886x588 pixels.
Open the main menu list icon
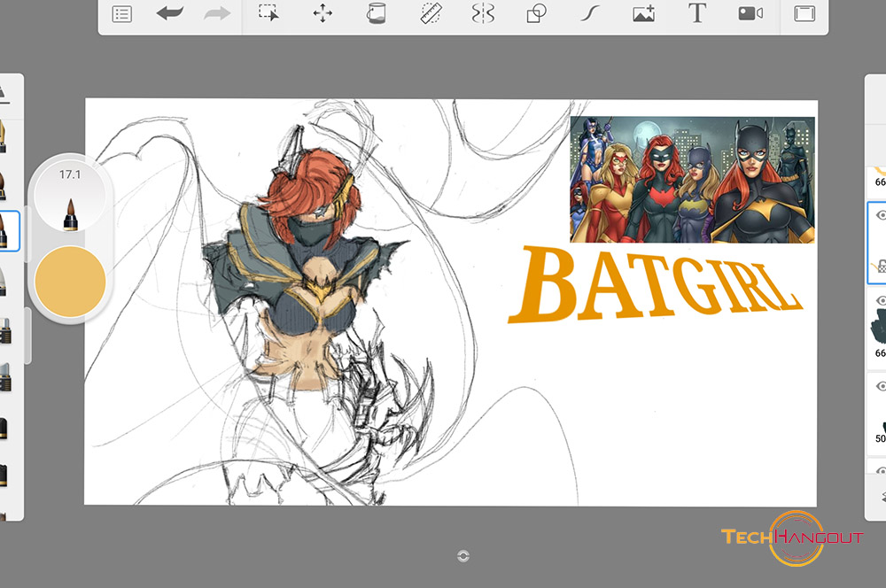coord(122,14)
